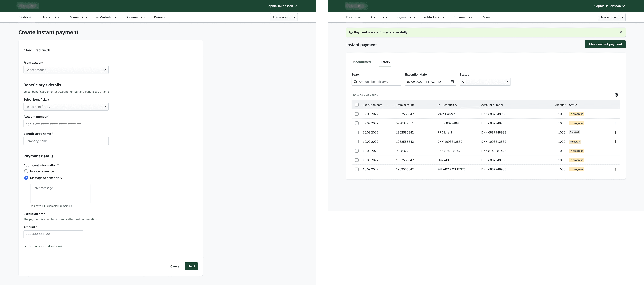644x285 pixels.
Task: Focus the Enter message text area
Action: [60, 194]
